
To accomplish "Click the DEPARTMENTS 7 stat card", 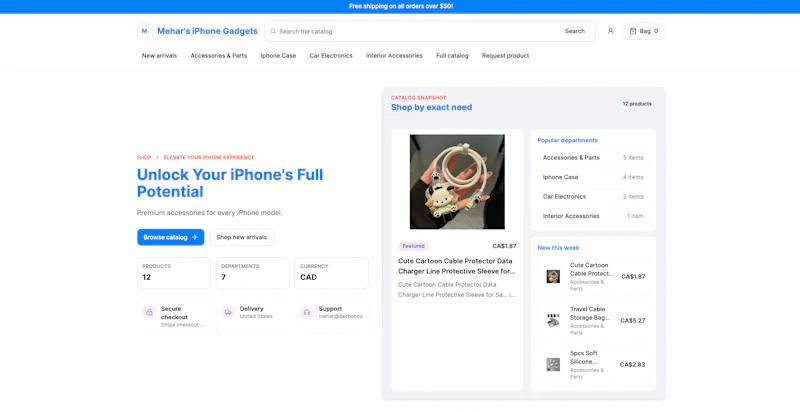I will (253, 273).
